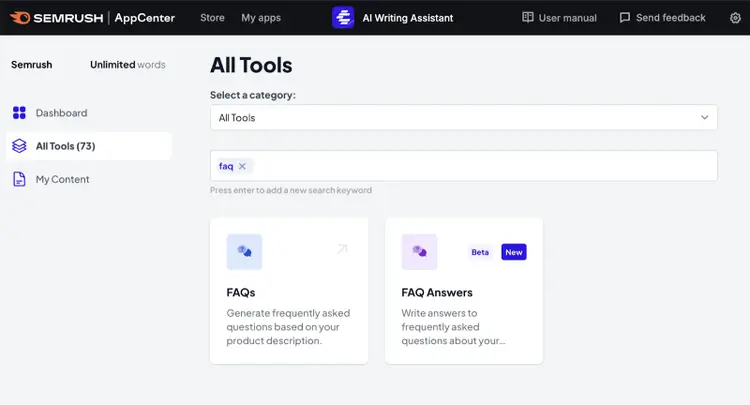The height and width of the screenshot is (405, 750).
Task: Go to Dashboard in the sidebar
Action: 61,113
